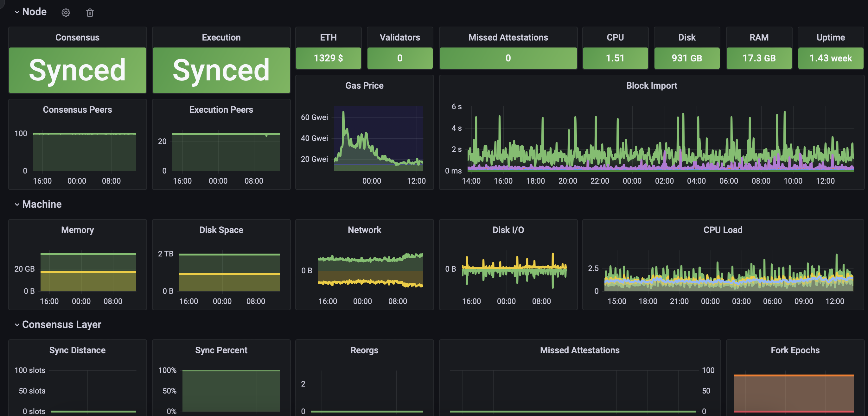This screenshot has height=416, width=868.
Task: Open the Network panel title
Action: coord(364,230)
